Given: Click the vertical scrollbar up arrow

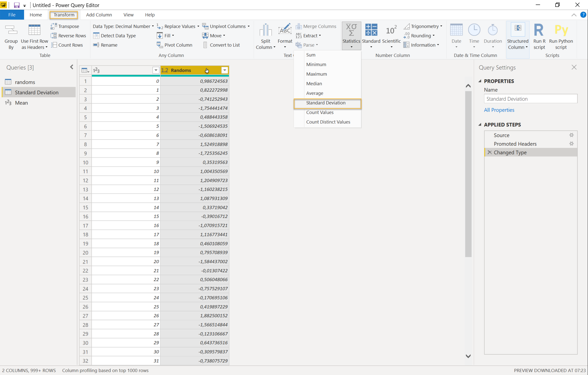Looking at the screenshot, I should click(x=468, y=86).
